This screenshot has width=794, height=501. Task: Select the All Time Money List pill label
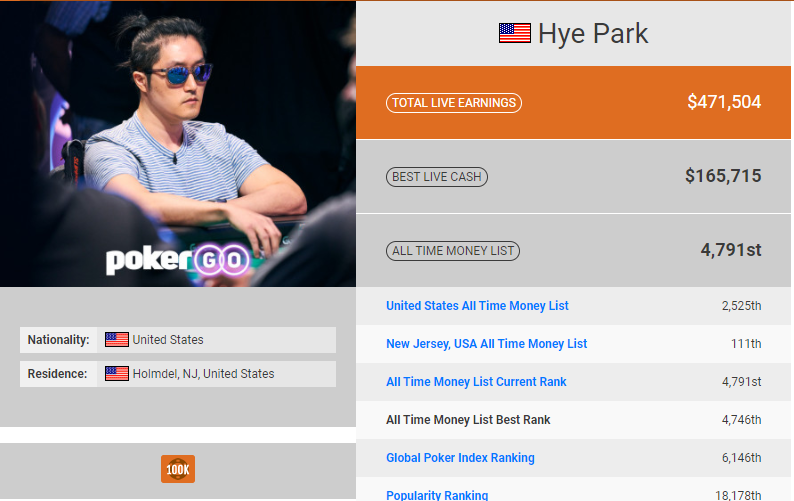click(453, 251)
